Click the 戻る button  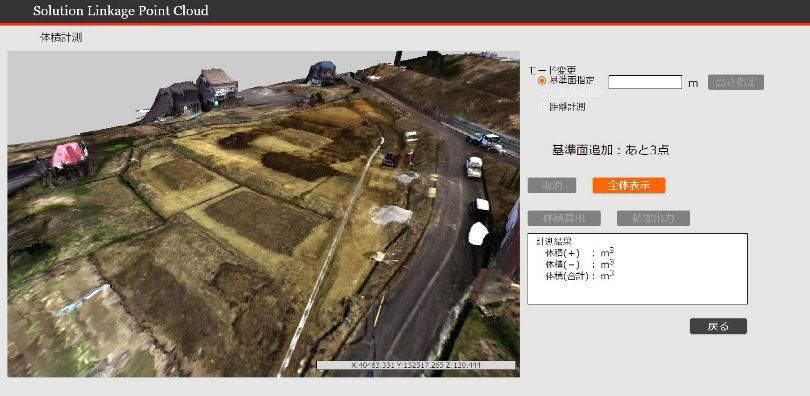[x=718, y=326]
